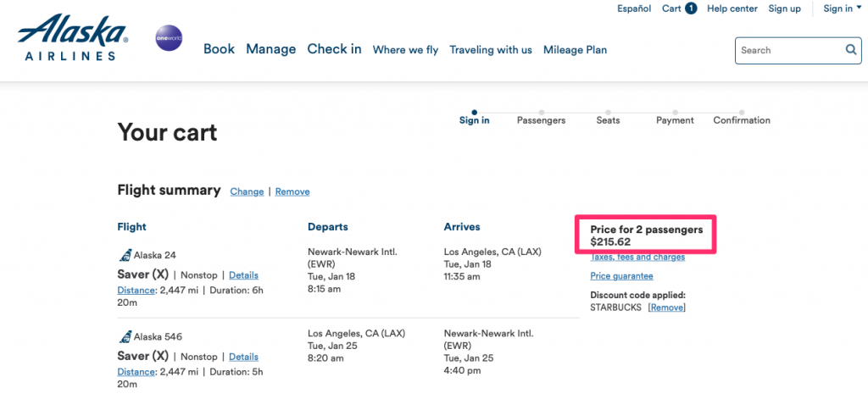
Task: Go to Mileage Plan
Action: [x=575, y=50]
